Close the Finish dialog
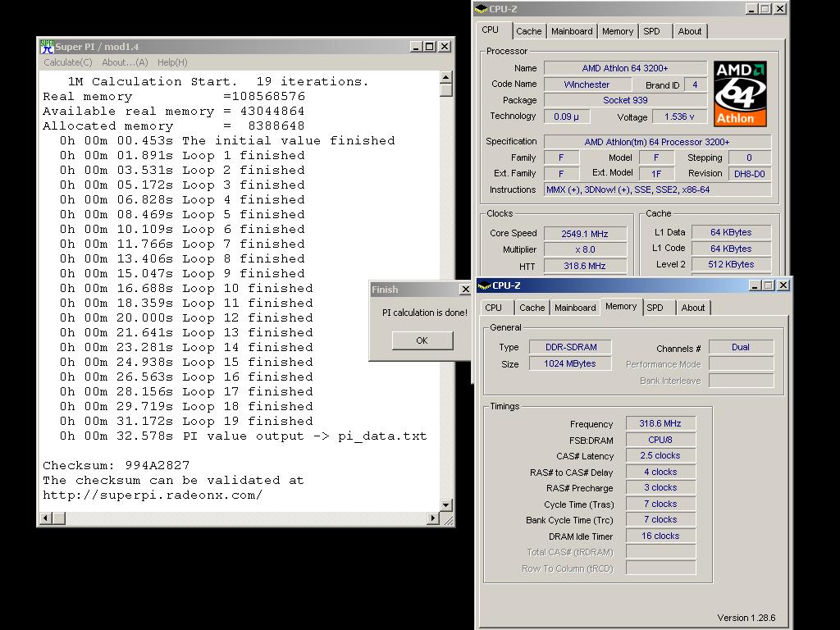The height and width of the screenshot is (630, 840). pyautogui.click(x=466, y=290)
